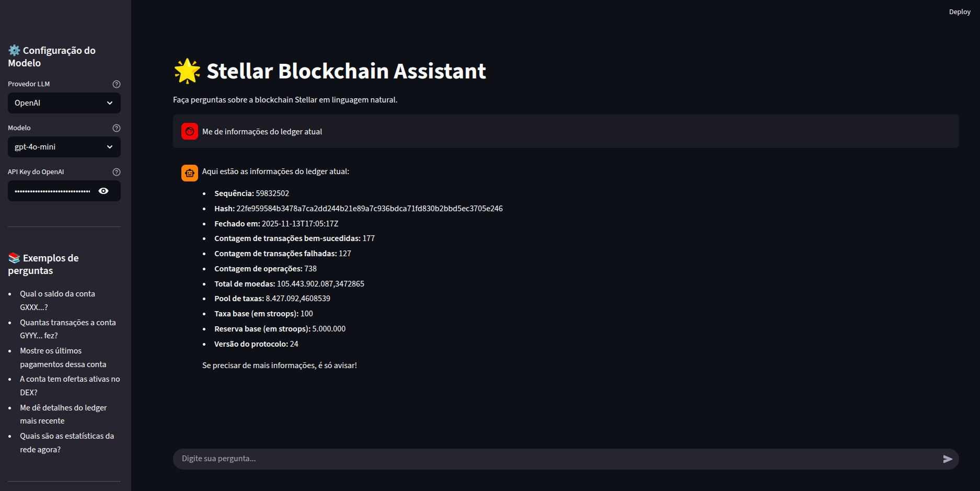The width and height of the screenshot is (980, 491).
Task: Click the help icon next to Modelo
Action: 116,128
